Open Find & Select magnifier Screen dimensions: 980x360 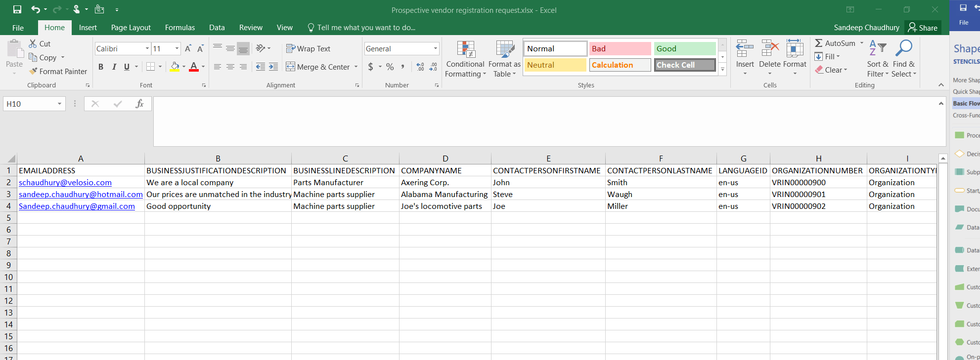(x=904, y=58)
